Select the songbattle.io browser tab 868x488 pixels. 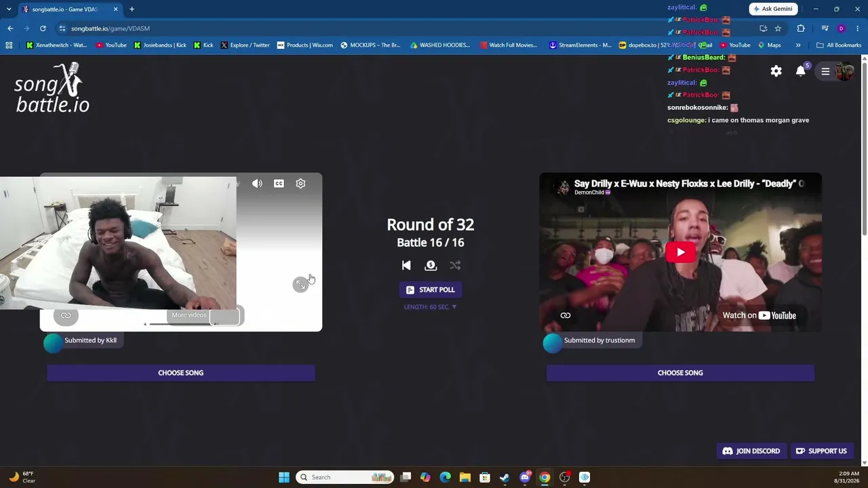pos(70,9)
